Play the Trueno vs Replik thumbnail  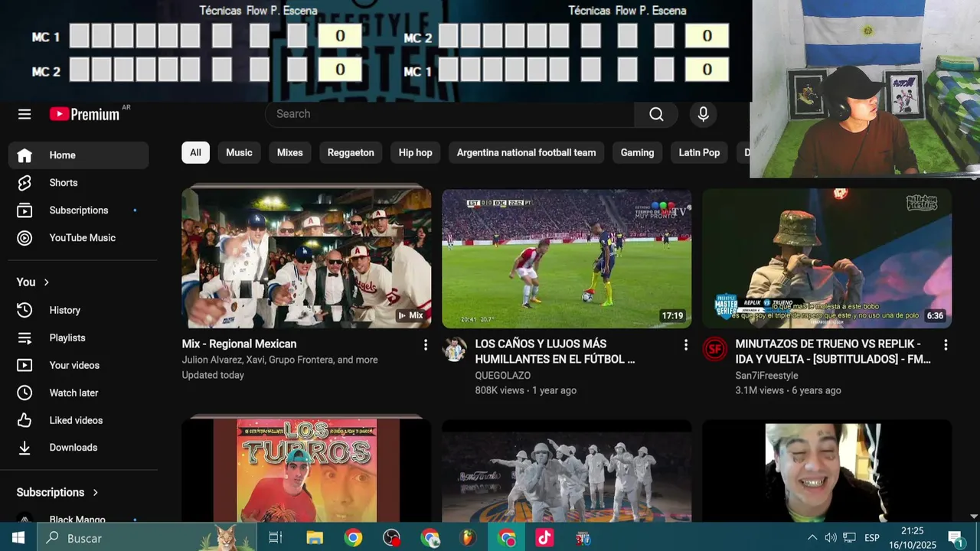827,258
